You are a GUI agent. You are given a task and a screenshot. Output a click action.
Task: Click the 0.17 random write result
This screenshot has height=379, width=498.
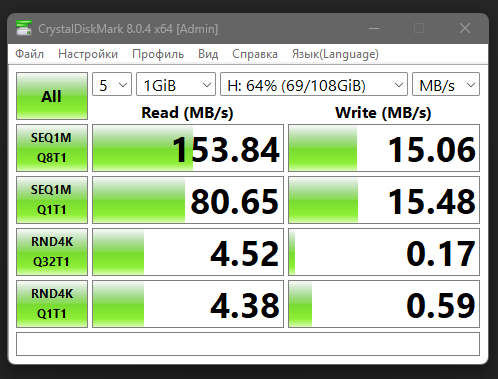point(384,252)
